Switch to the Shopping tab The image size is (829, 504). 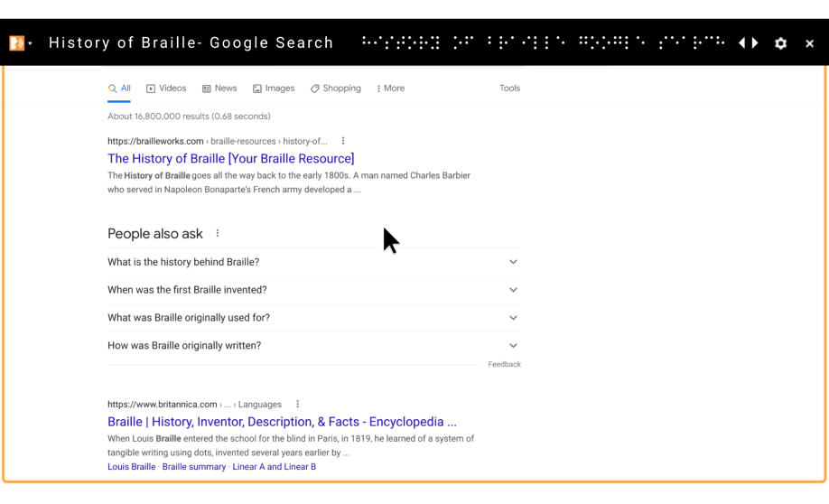[x=336, y=89]
